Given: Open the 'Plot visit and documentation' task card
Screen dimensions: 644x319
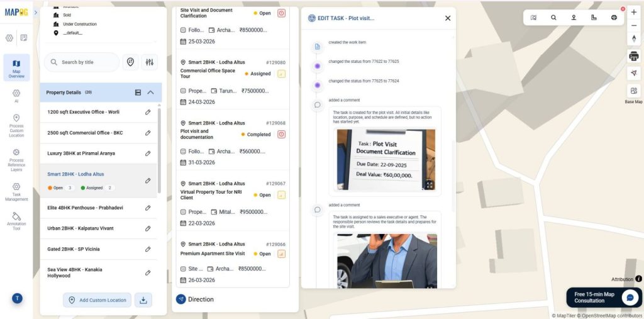Looking at the screenshot, I should (x=233, y=140).
